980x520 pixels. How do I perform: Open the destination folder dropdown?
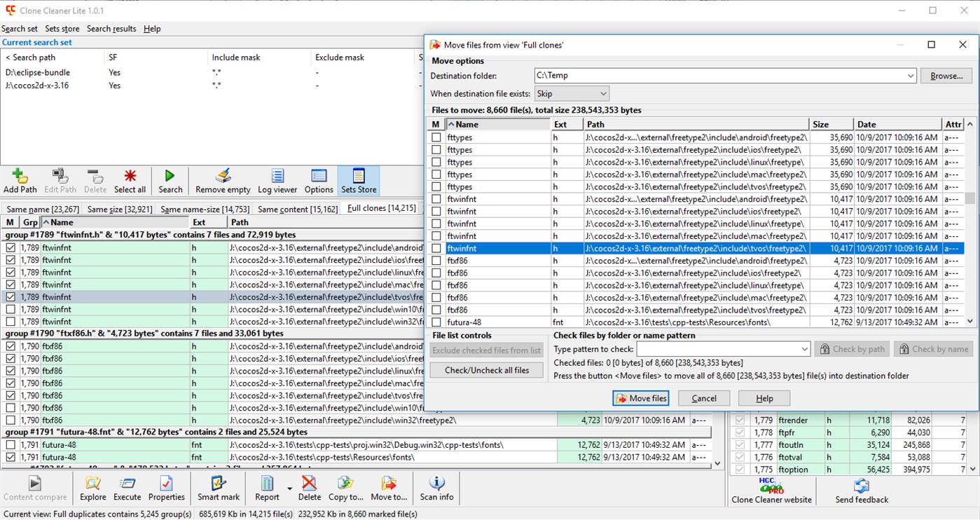coord(910,76)
